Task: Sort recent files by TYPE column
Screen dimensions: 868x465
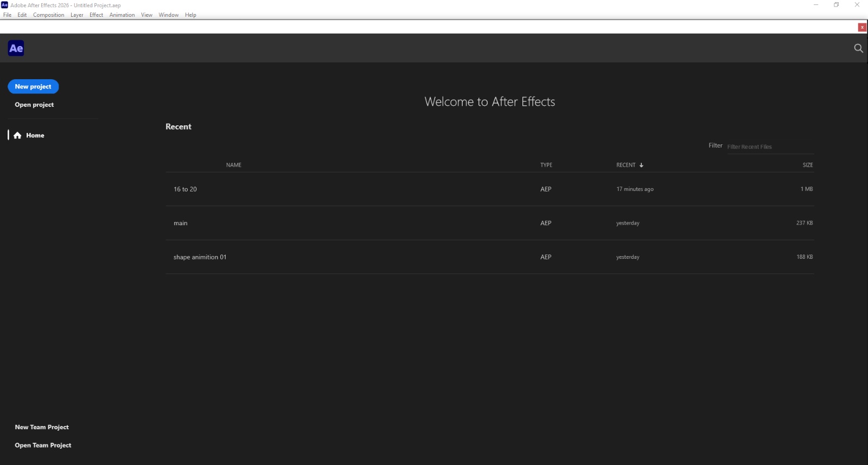Action: tap(546, 165)
